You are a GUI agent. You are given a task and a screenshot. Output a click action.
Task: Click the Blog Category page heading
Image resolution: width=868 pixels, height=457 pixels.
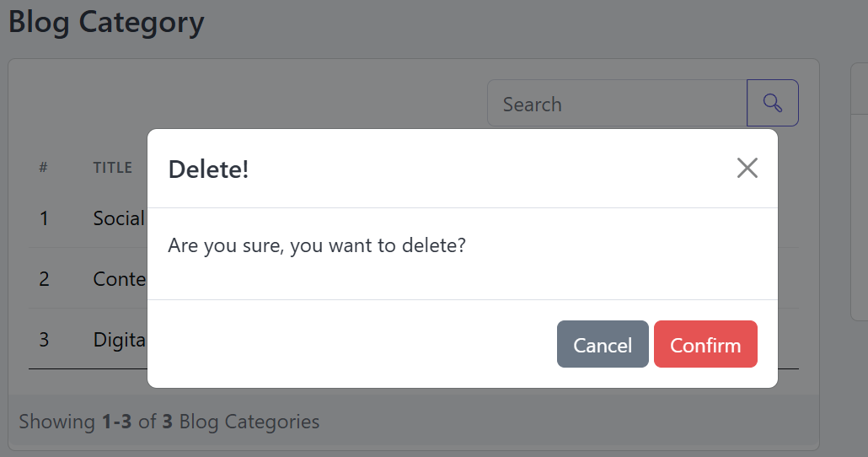(106, 23)
